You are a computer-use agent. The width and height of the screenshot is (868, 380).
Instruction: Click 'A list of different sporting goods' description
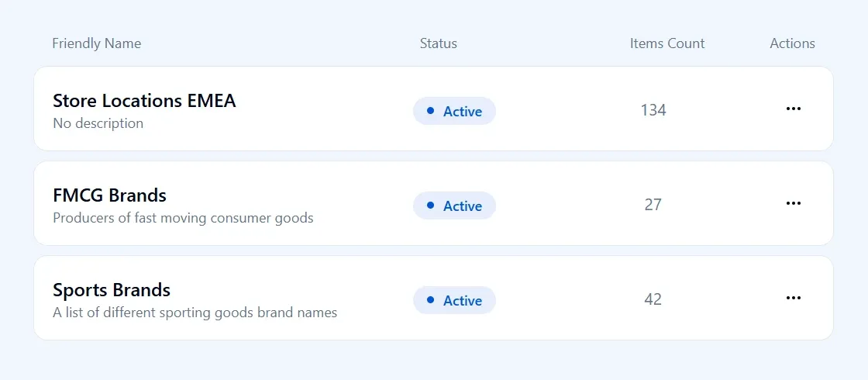pyautogui.click(x=195, y=313)
